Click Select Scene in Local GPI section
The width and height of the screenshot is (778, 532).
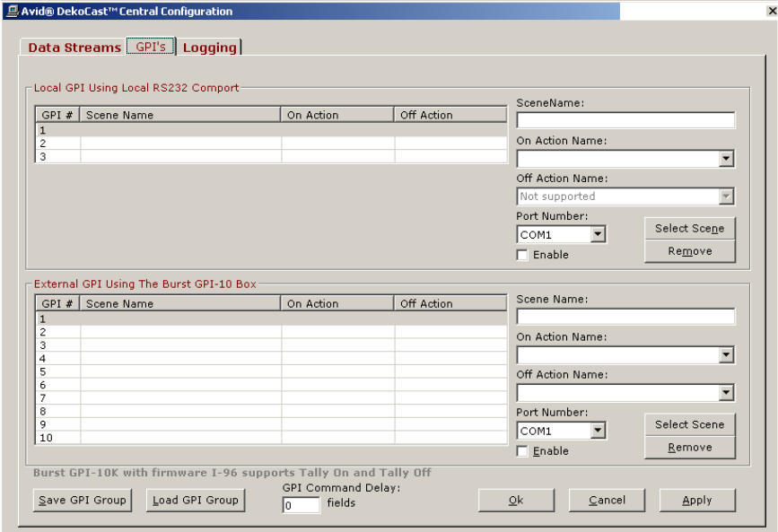(x=690, y=228)
